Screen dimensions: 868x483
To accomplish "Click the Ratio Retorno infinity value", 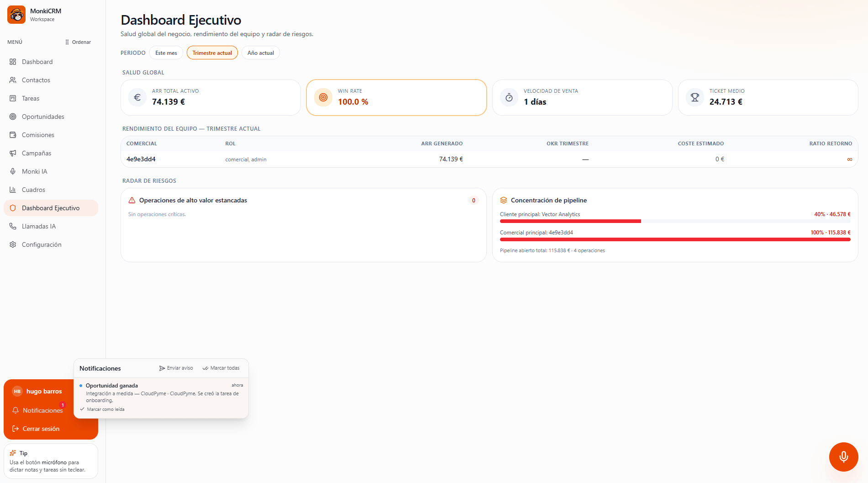I will [x=849, y=159].
